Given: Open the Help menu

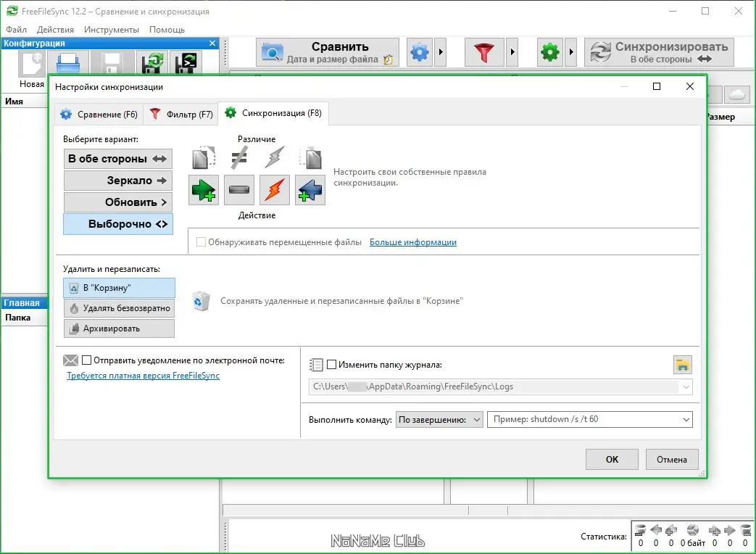Looking at the screenshot, I should pyautogui.click(x=167, y=30).
